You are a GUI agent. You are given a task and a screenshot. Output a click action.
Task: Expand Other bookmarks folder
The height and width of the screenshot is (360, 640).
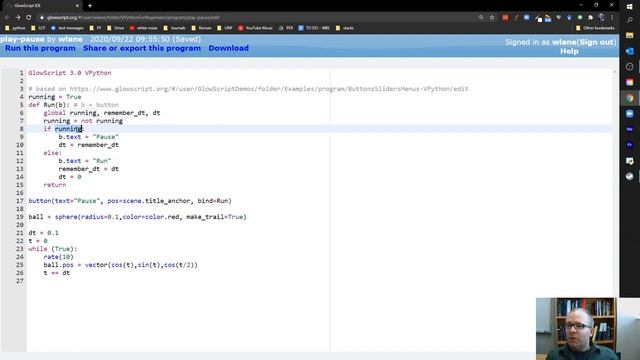pyautogui.click(x=595, y=28)
